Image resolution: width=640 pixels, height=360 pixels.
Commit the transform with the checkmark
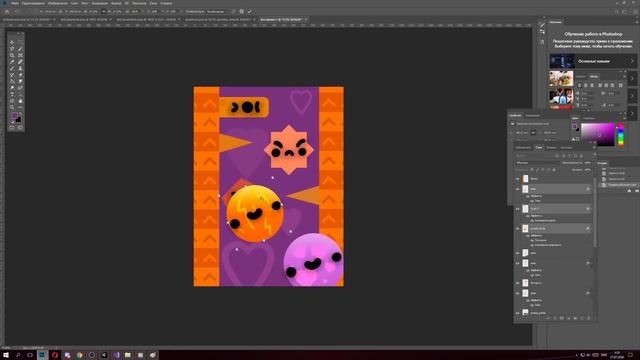coord(249,11)
